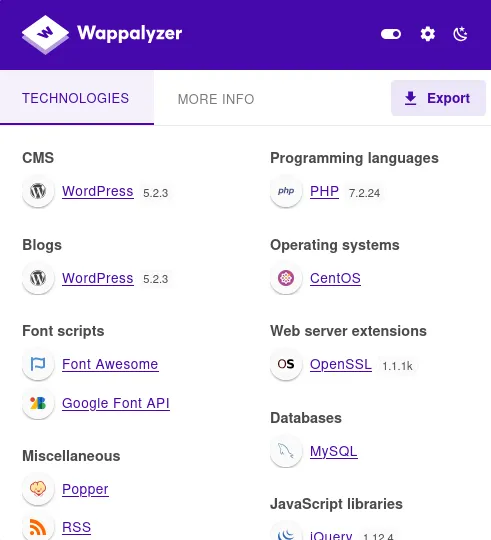This screenshot has width=491, height=540.
Task: Select the Technologies tab
Action: point(76,98)
